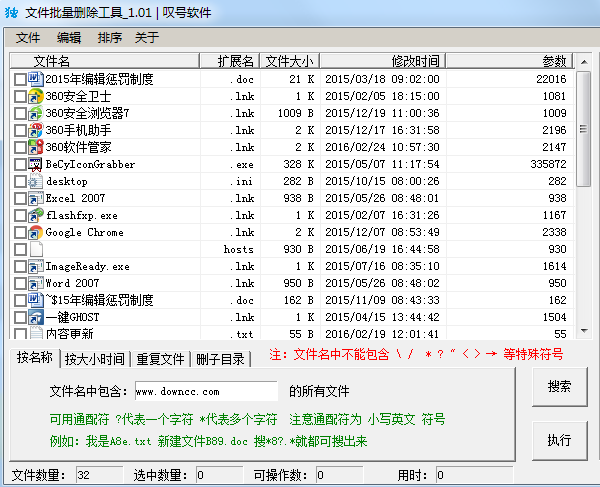This screenshot has width=600, height=487.
Task: Check the Google Chrome row checkbox
Action: click(x=20, y=233)
